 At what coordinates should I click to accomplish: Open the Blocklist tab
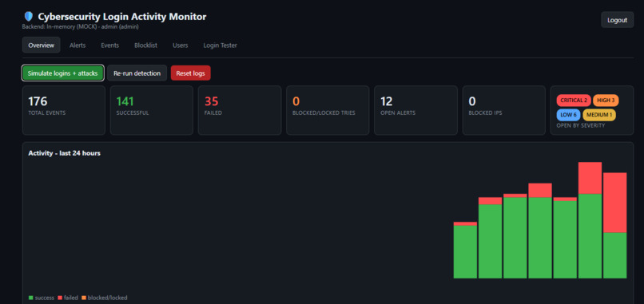[145, 45]
